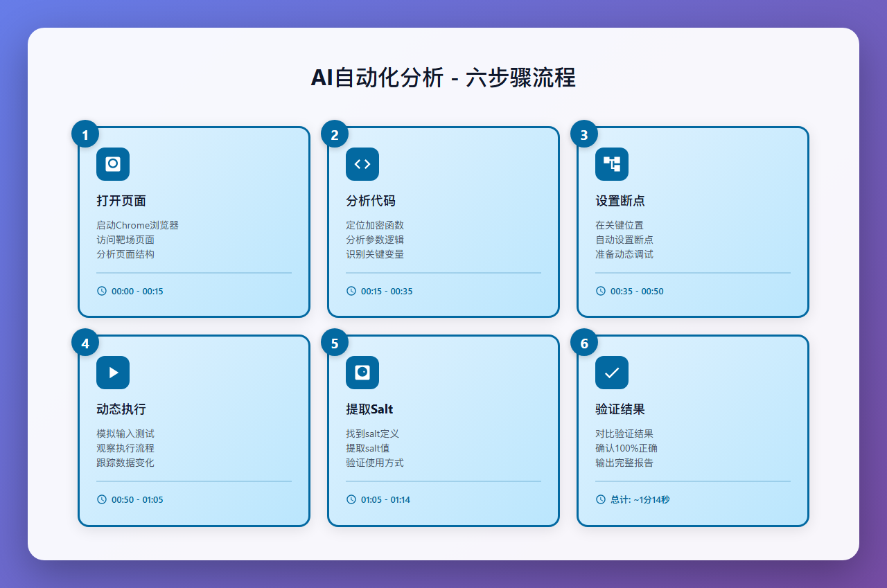Select the step number 1 badge

pos(85,134)
